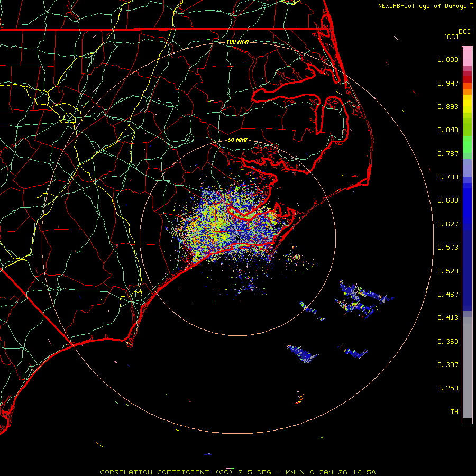Click the Correlation Coefficient KMHX caption
The image size is (476, 476).
pos(238,472)
